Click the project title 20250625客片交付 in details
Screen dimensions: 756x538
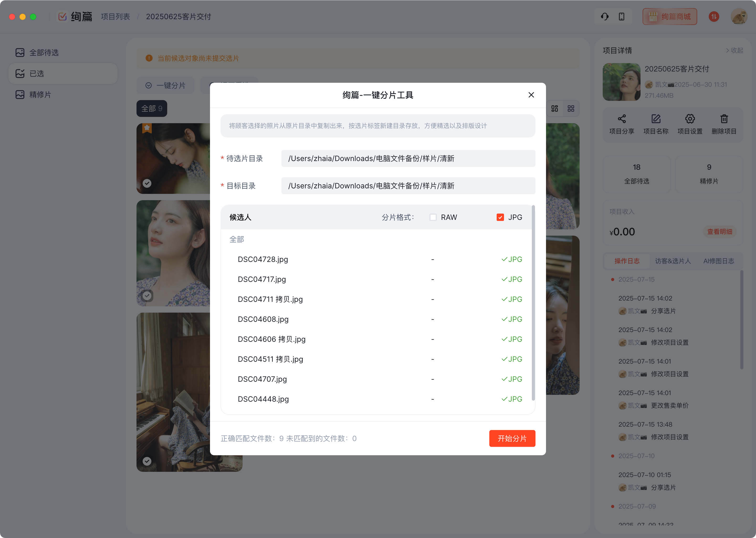click(677, 69)
